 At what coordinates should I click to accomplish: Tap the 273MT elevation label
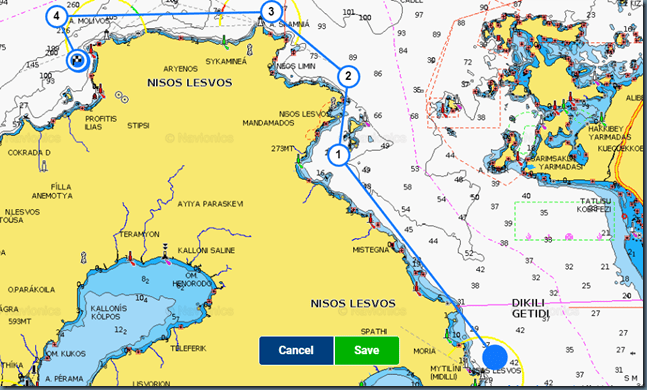click(283, 149)
